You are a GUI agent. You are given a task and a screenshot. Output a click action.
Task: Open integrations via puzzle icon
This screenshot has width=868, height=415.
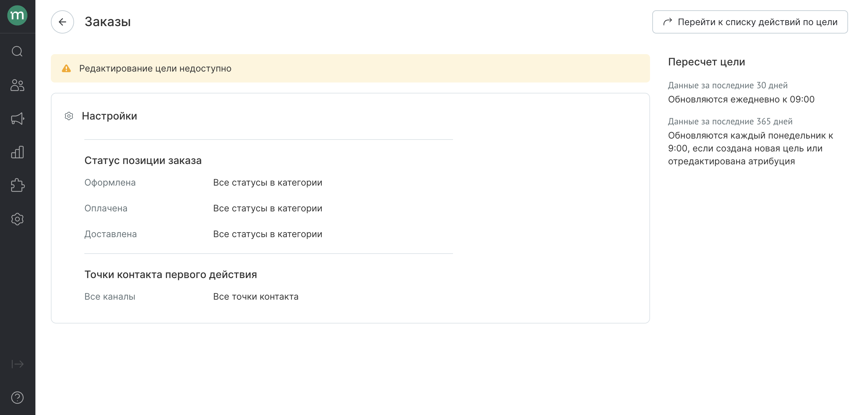tap(17, 185)
